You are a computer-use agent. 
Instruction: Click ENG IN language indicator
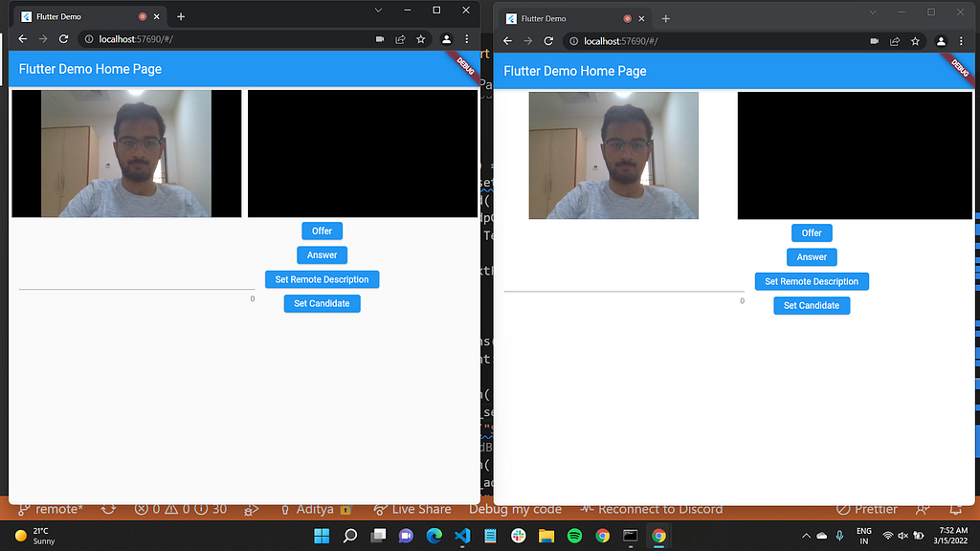tap(864, 536)
